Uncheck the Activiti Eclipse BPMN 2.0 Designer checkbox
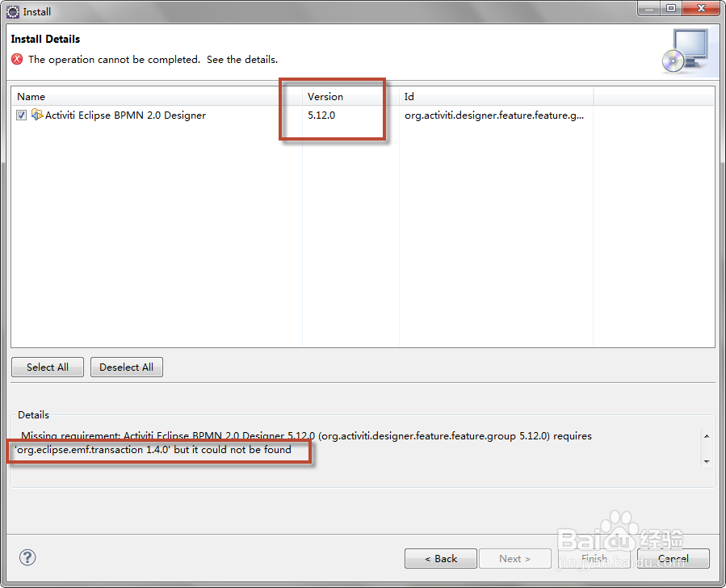This screenshot has height=588, width=726. [x=21, y=115]
